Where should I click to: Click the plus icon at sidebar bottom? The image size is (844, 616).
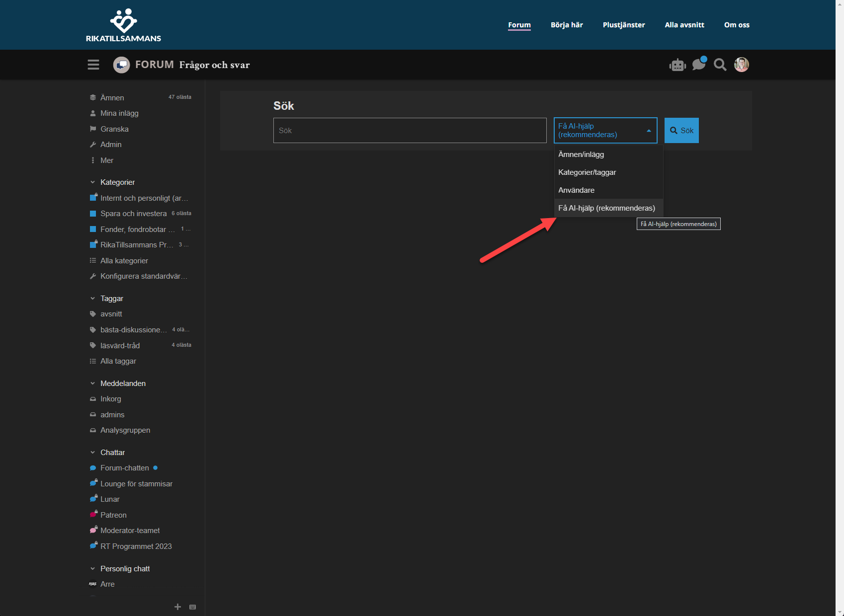click(x=177, y=607)
